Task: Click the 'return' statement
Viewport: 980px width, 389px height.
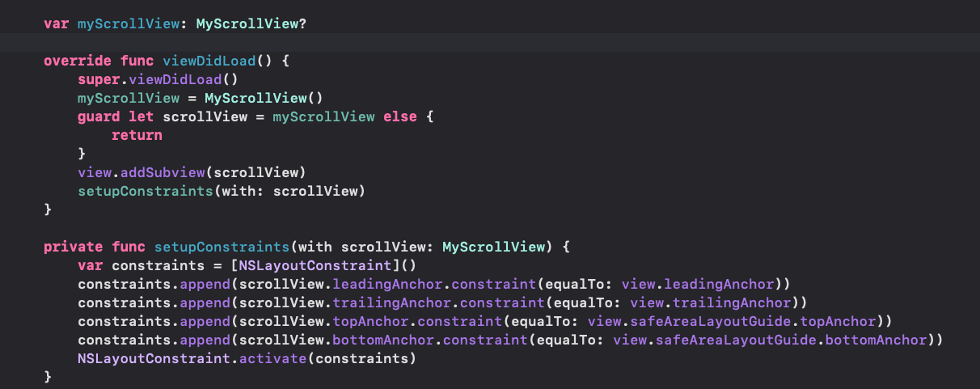Action: pyautogui.click(x=137, y=135)
